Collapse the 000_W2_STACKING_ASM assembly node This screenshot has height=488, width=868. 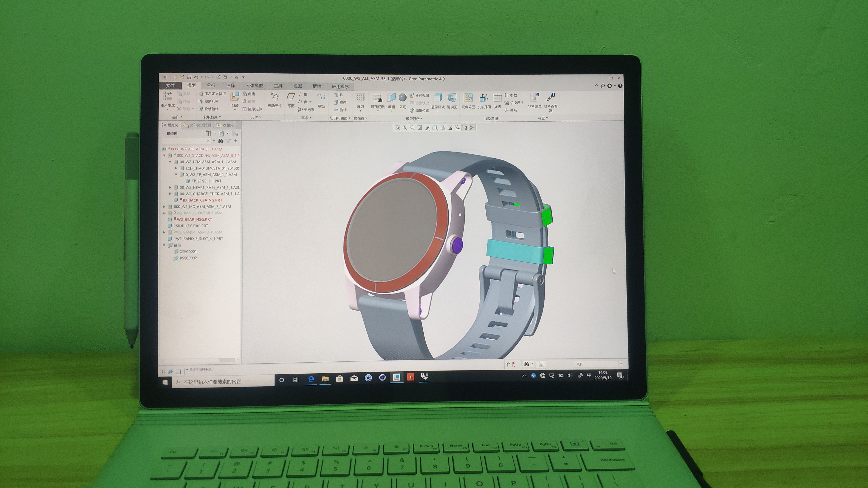click(164, 155)
